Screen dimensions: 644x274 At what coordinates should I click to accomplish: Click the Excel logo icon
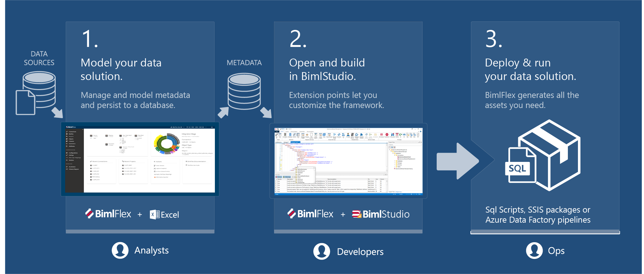(154, 214)
